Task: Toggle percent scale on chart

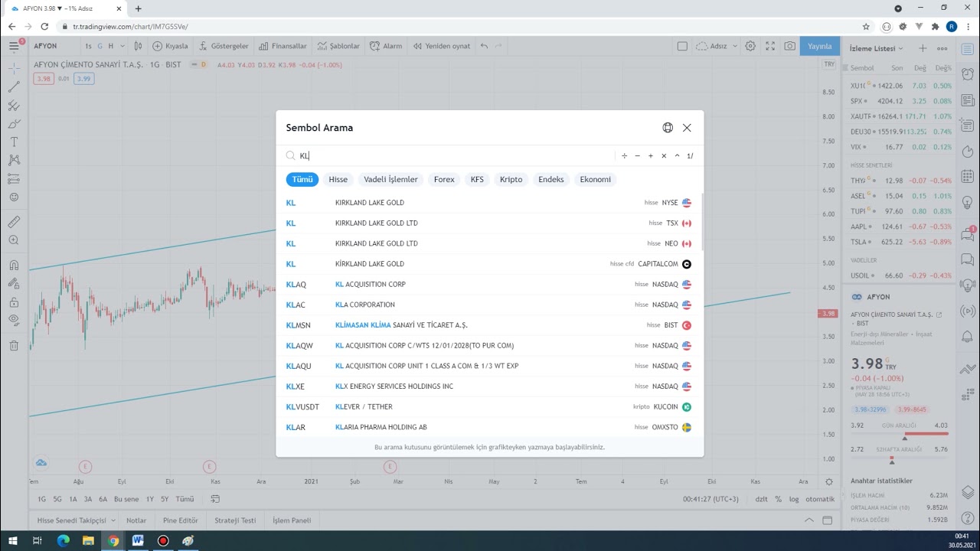Action: click(778, 499)
